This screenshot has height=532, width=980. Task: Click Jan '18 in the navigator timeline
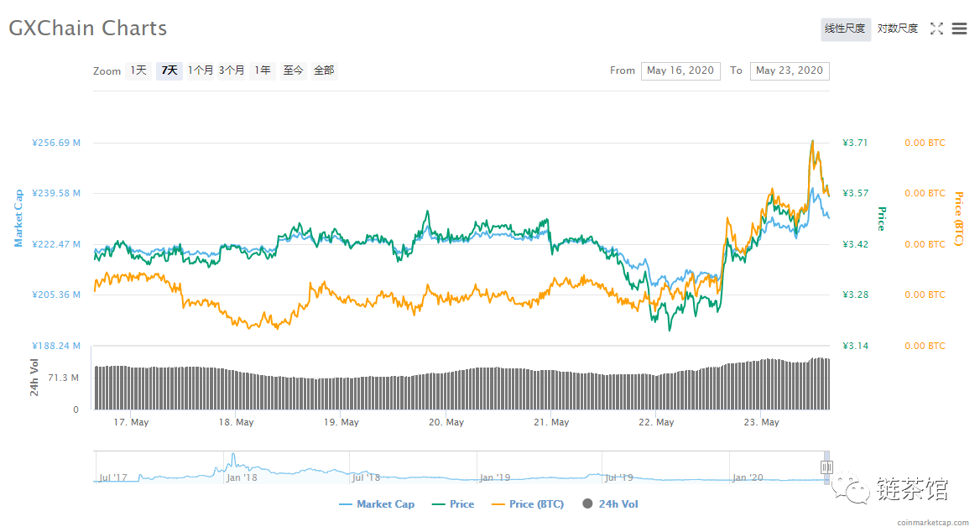(242, 477)
